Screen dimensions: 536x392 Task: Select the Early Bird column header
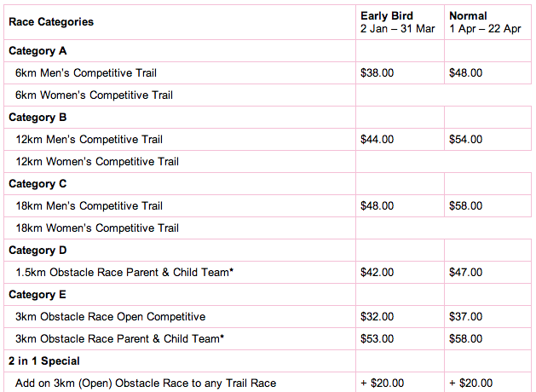398,22
